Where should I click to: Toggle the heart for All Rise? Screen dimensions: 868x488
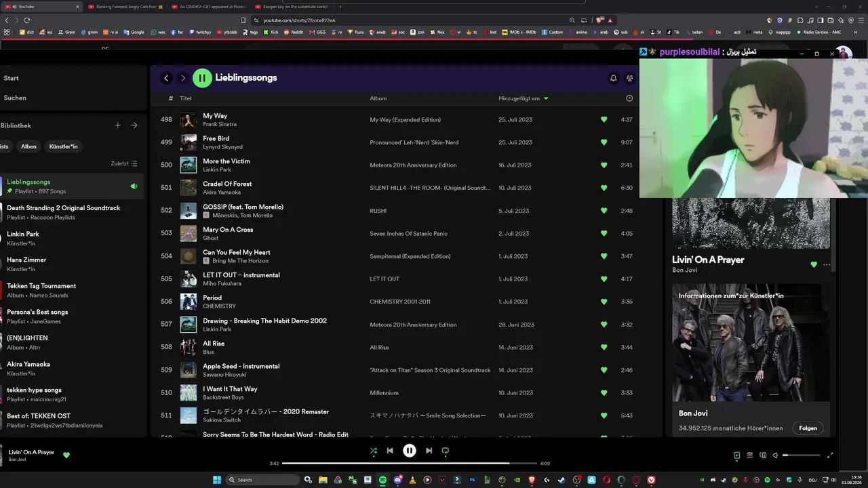pos(604,348)
